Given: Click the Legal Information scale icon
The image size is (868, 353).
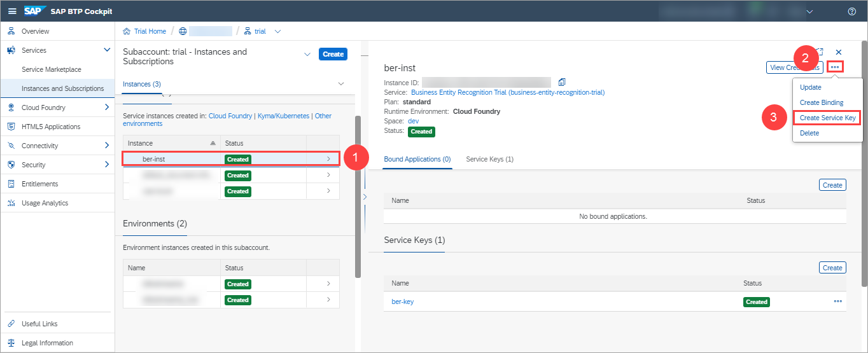Looking at the screenshot, I should [11, 343].
